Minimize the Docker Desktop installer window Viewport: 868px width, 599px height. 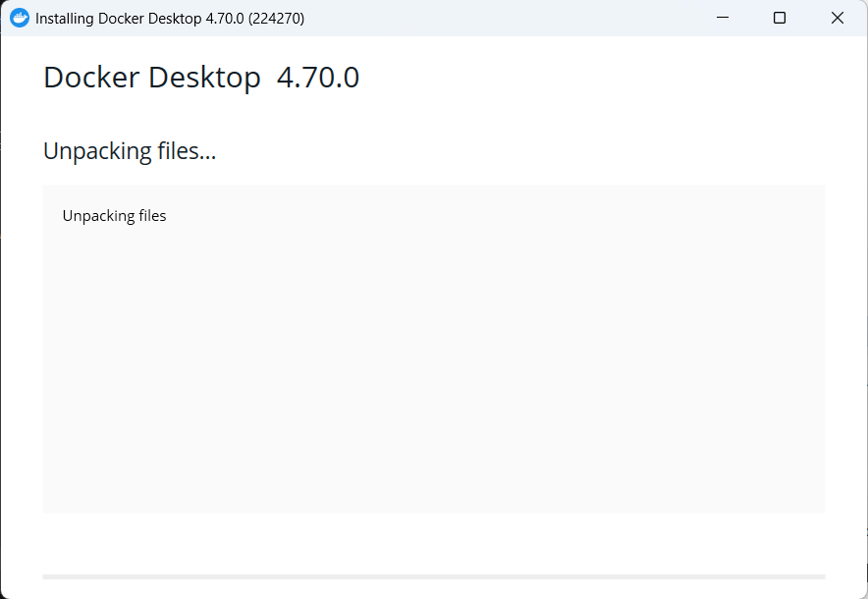(723, 18)
